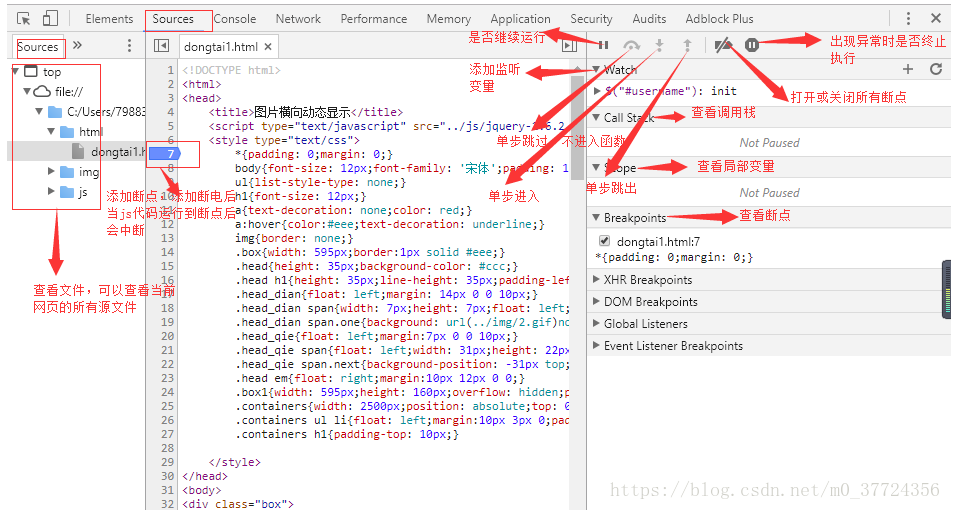The height and width of the screenshot is (522, 954).
Task: Collapse the top frame tree node
Action: click(16, 71)
